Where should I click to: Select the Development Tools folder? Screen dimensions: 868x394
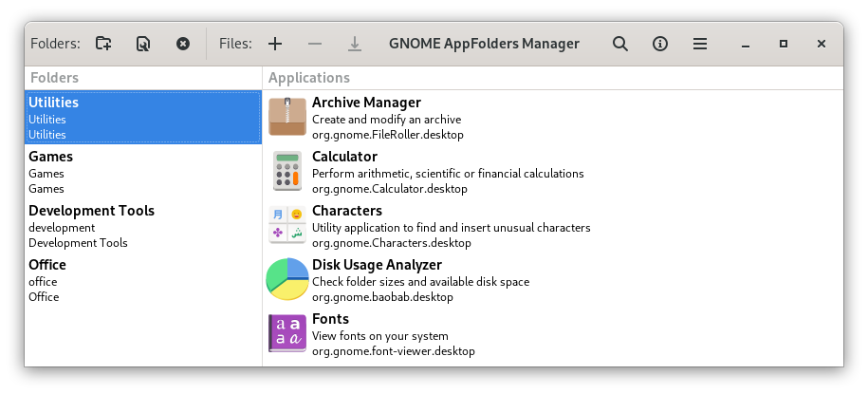click(143, 226)
